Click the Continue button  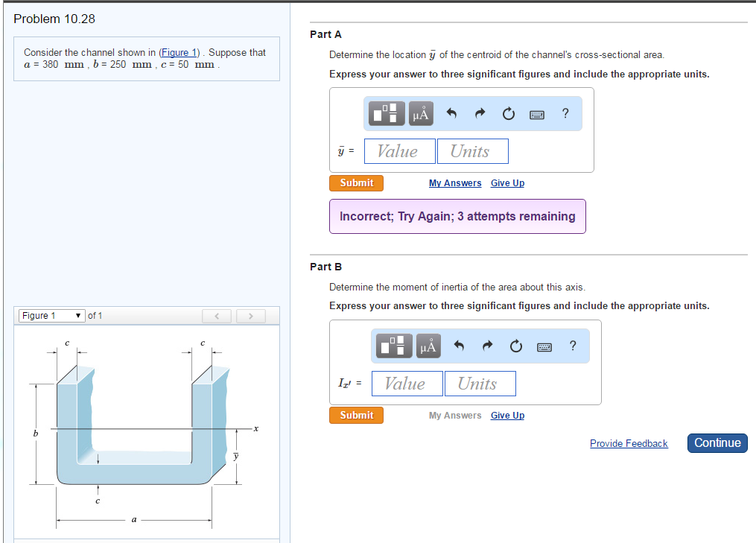717,443
